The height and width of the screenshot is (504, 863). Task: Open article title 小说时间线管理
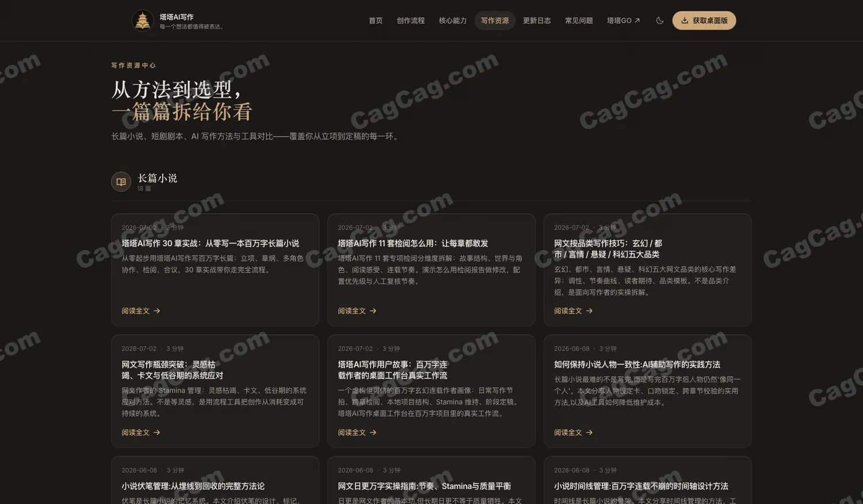pyautogui.click(x=641, y=487)
